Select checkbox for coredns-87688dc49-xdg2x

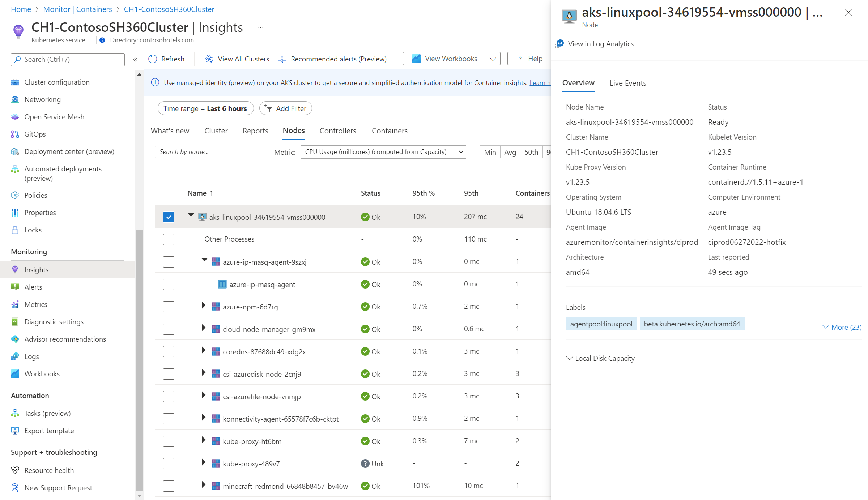[x=169, y=351]
